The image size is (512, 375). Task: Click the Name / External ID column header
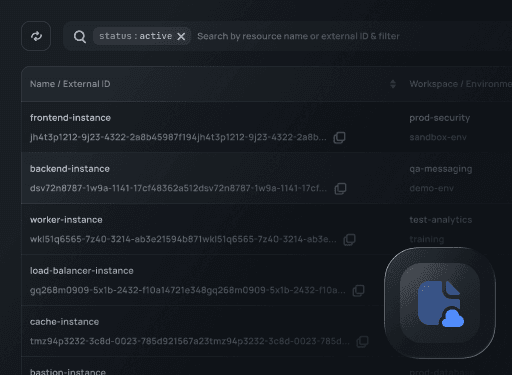[70, 84]
